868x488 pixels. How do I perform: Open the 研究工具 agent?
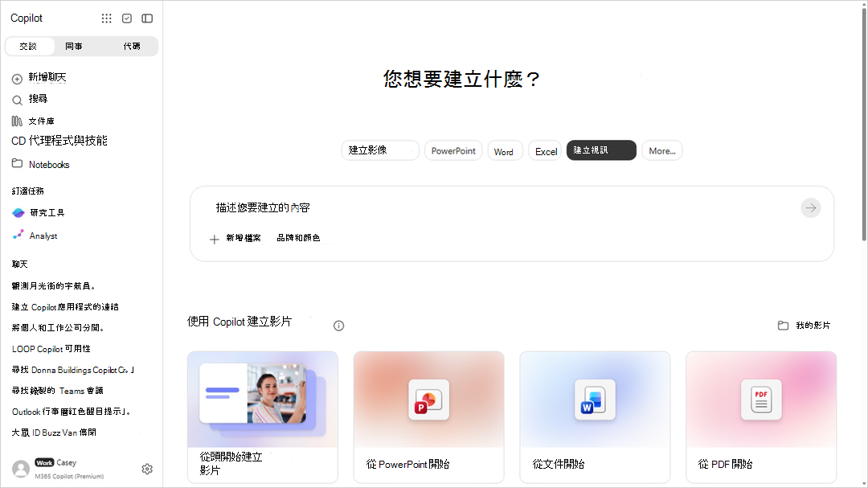[47, 213]
